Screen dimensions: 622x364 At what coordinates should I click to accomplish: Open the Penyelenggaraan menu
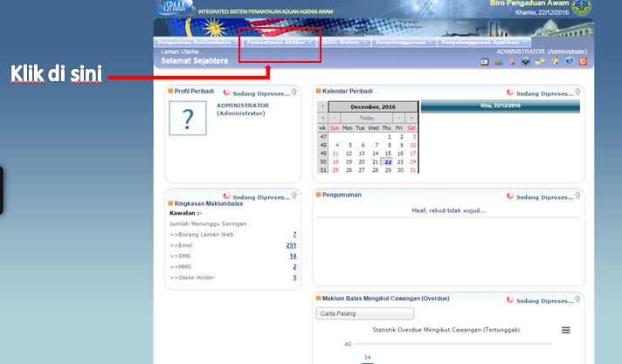click(x=404, y=42)
